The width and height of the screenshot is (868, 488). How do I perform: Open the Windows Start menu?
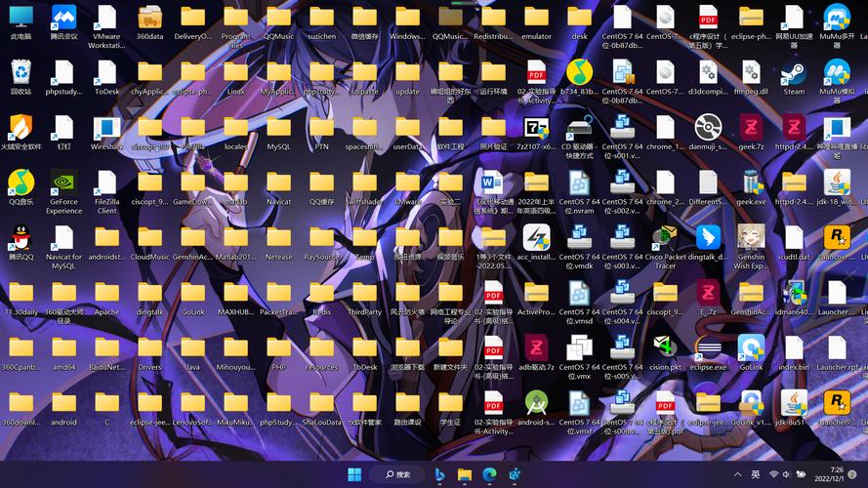click(354, 474)
